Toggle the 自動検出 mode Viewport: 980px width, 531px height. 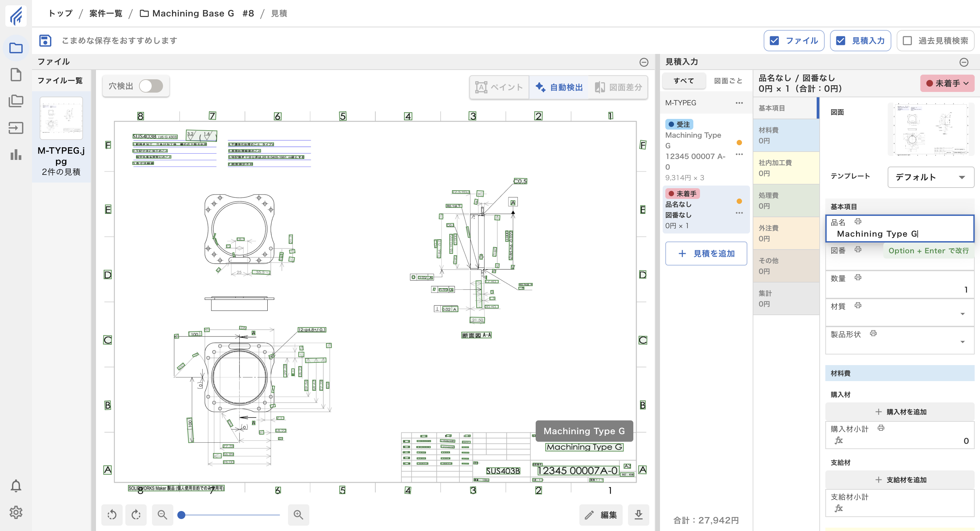[559, 87]
